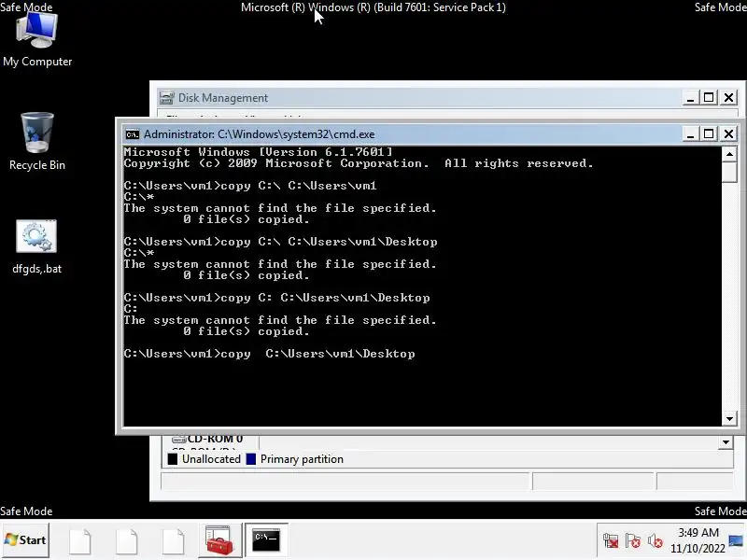Click the 'copy C: C:\Users\vm1\Desktop' command line
The height and width of the screenshot is (560, 747).
pos(276,298)
